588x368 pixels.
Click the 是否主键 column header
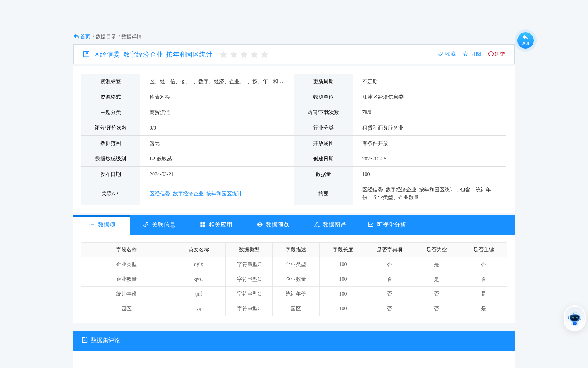(484, 250)
